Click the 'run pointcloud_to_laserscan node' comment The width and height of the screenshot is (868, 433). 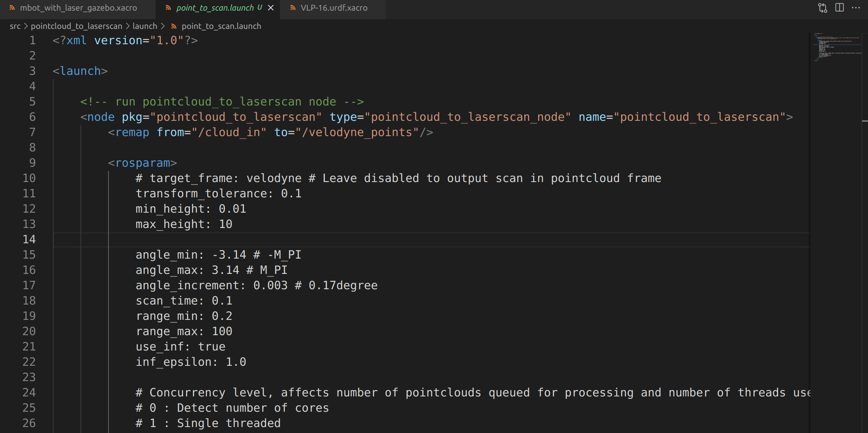pyautogui.click(x=222, y=102)
